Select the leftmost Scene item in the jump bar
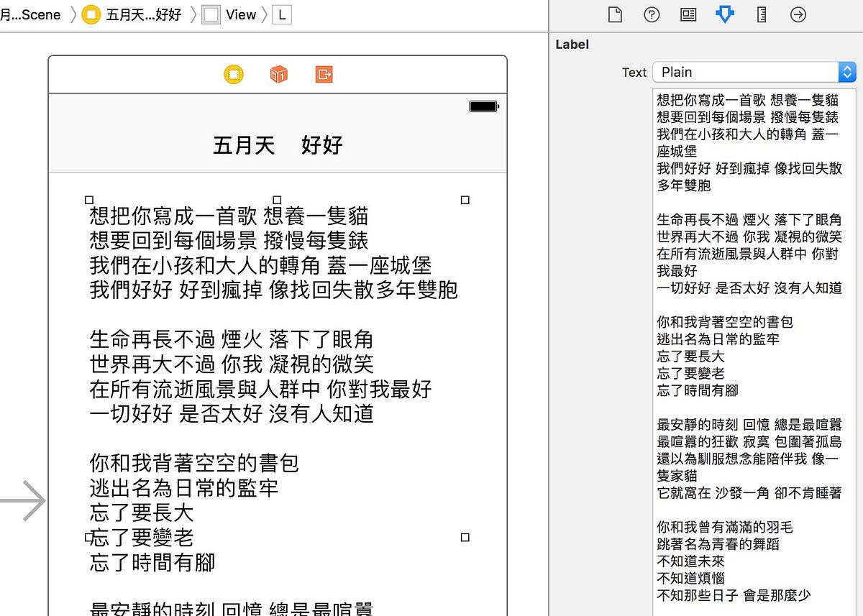This screenshot has width=863, height=616. click(x=30, y=14)
